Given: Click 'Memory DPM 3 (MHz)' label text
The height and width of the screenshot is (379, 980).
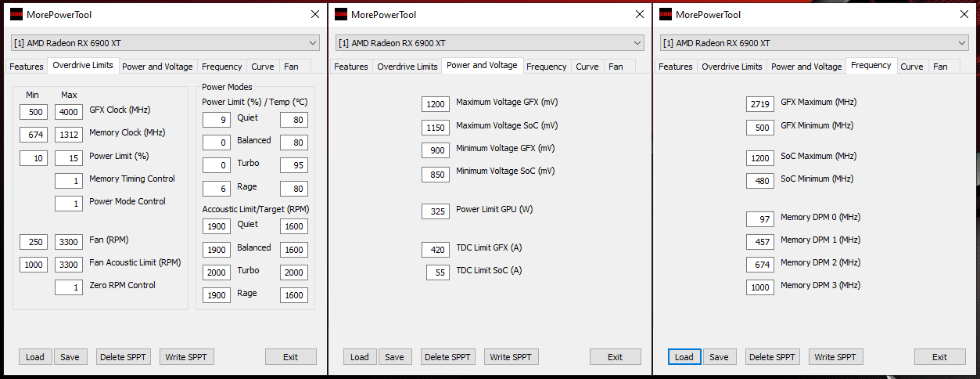Looking at the screenshot, I should (x=820, y=285).
